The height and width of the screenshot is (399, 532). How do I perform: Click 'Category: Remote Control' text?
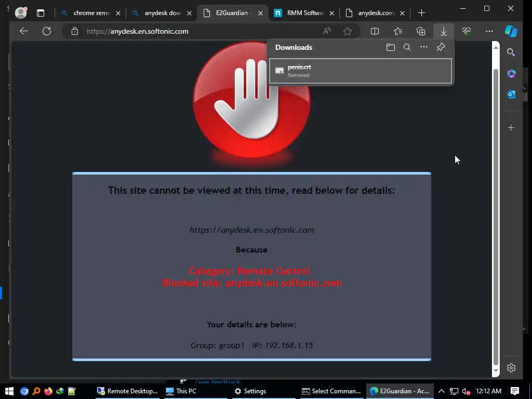click(249, 271)
